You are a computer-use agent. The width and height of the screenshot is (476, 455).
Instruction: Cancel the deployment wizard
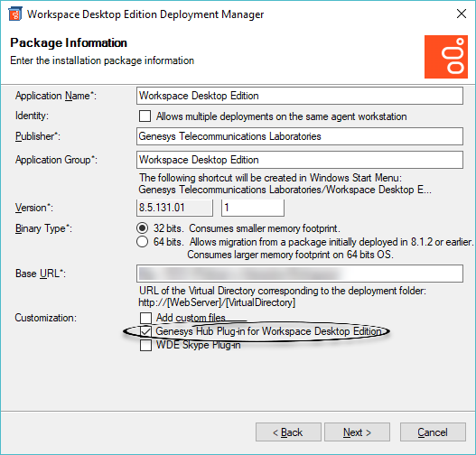433,432
